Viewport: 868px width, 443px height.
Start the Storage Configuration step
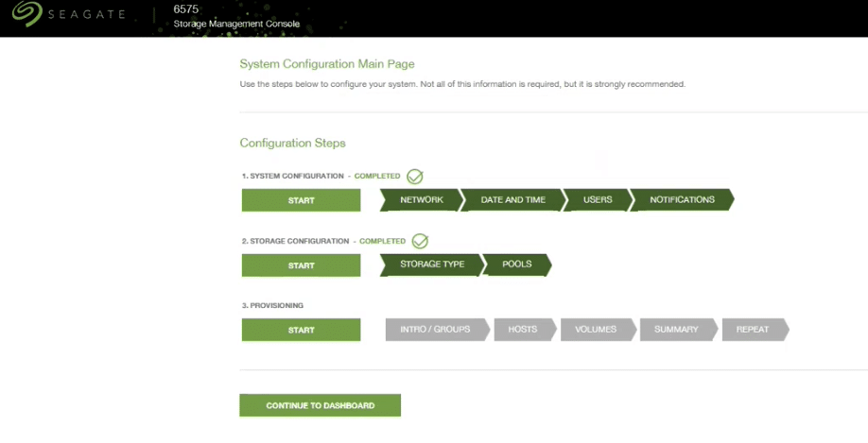301,265
